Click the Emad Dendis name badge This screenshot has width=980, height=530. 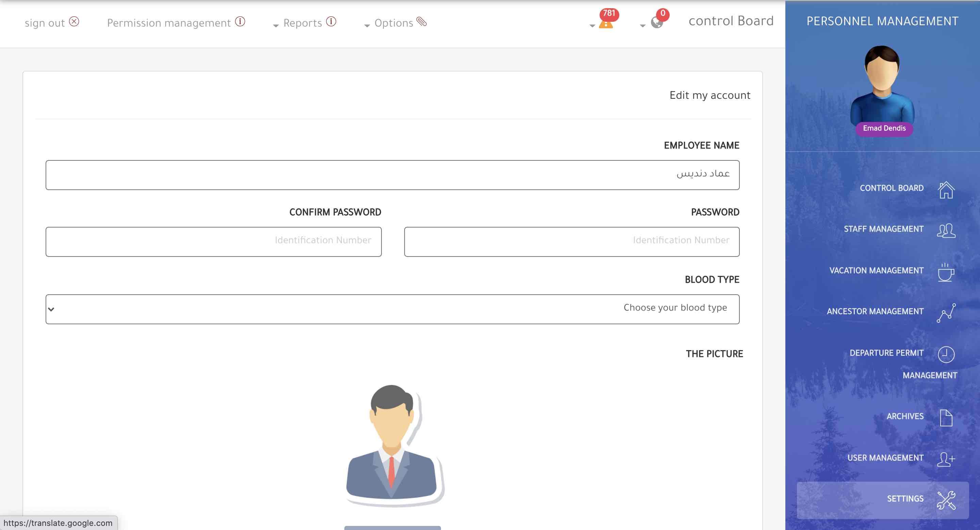click(x=884, y=128)
